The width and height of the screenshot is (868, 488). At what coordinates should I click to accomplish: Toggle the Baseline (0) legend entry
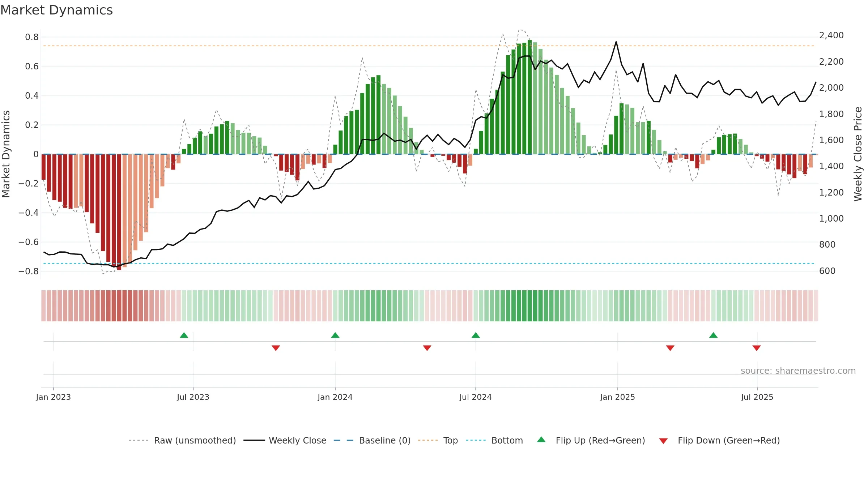372,440
